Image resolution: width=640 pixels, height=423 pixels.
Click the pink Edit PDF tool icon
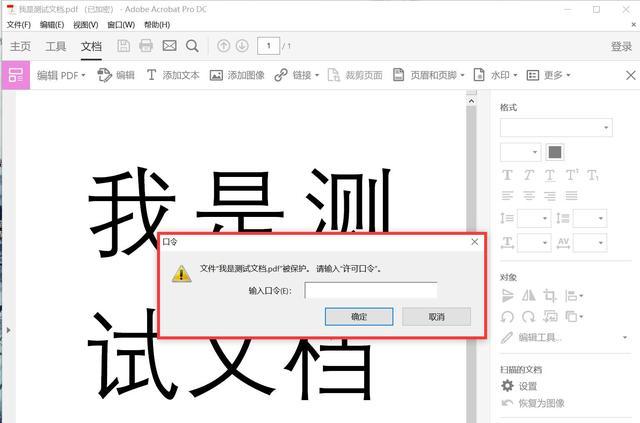16,75
